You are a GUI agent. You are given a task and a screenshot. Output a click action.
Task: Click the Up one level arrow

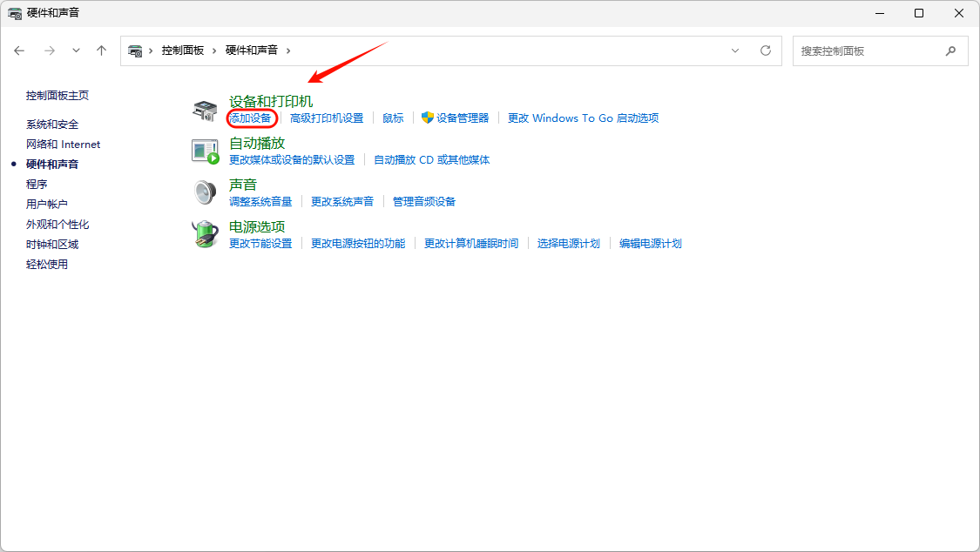point(101,50)
